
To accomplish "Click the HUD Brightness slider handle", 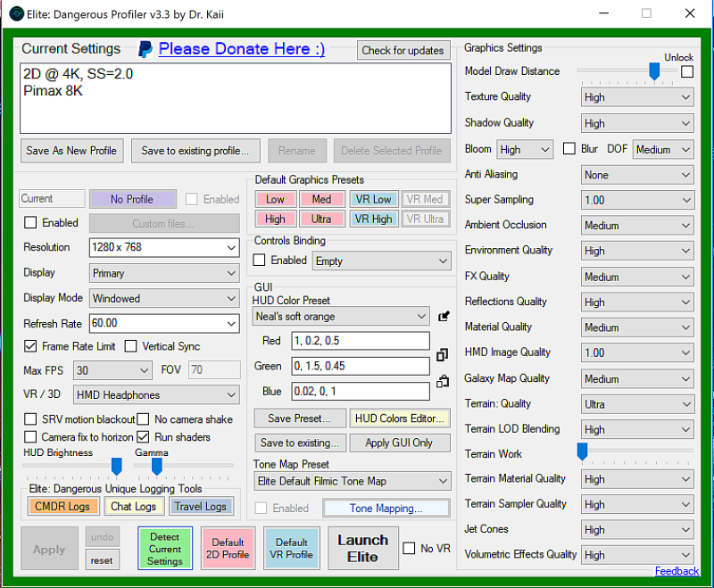I will pos(117,467).
